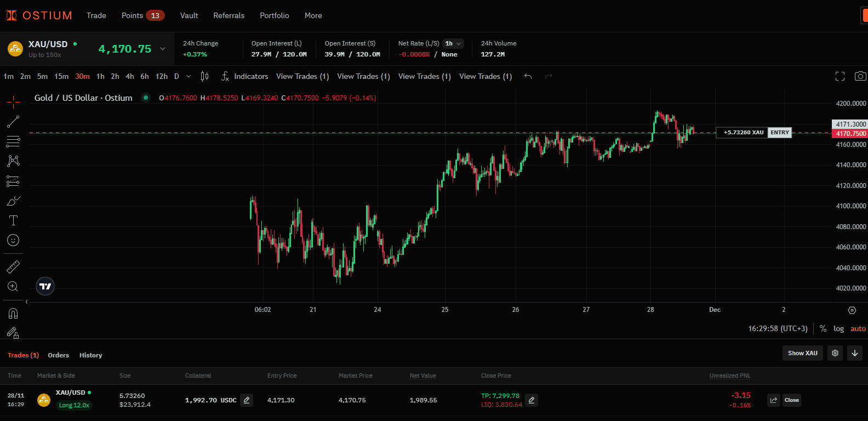This screenshot has width=868, height=421.
Task: Close the XAU/USD long position
Action: coord(791,400)
